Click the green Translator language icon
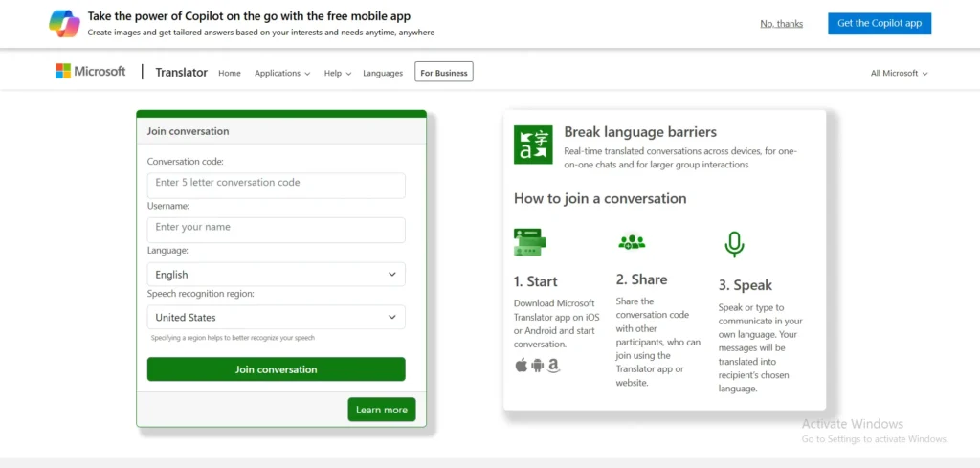The image size is (980, 468). tap(533, 145)
